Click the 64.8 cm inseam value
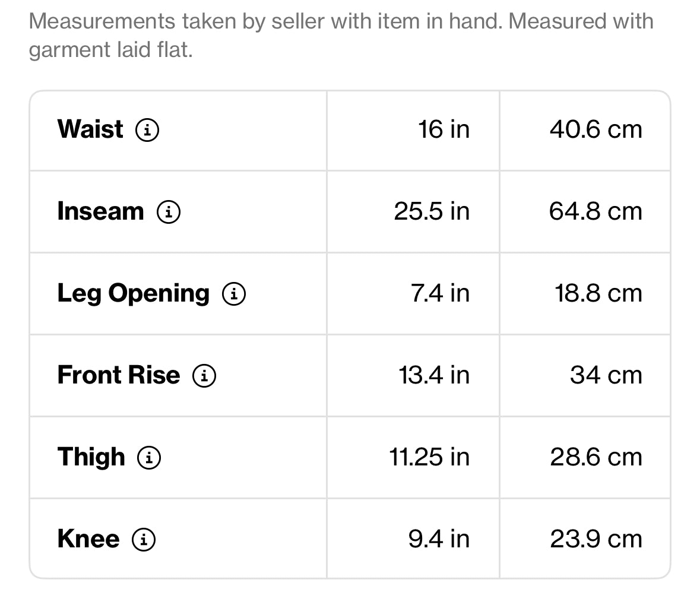Image resolution: width=700 pixels, height=599 pixels. pyautogui.click(x=596, y=211)
